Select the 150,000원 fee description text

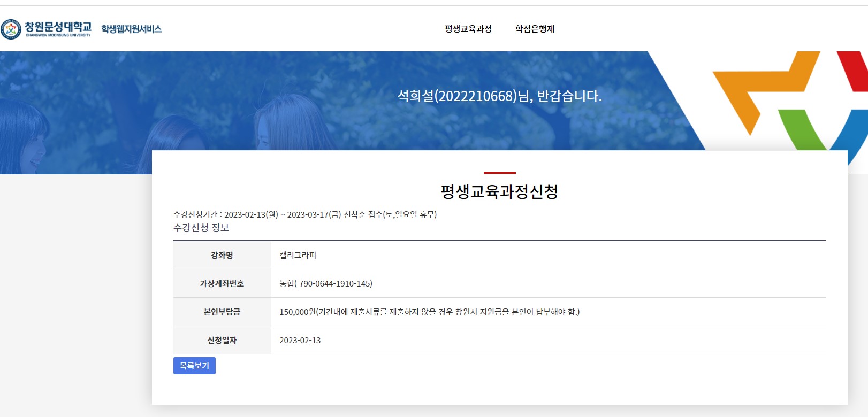click(430, 312)
